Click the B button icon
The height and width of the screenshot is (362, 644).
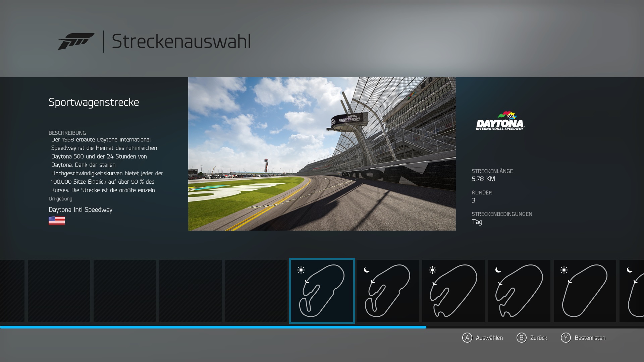521,338
